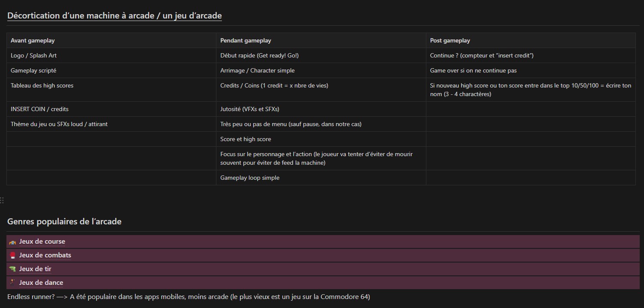Click the six-dot drag handle at left edge
Image resolution: width=644 pixels, height=308 pixels.
pyautogui.click(x=2, y=200)
